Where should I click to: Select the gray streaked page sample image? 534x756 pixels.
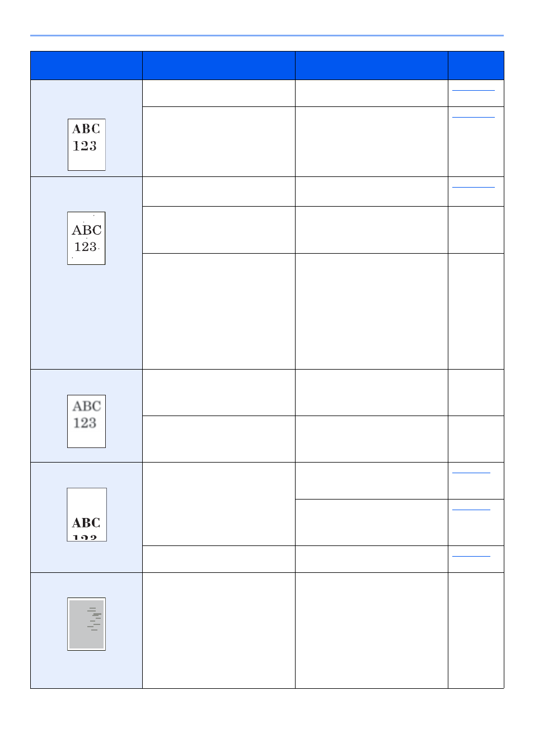click(x=87, y=624)
